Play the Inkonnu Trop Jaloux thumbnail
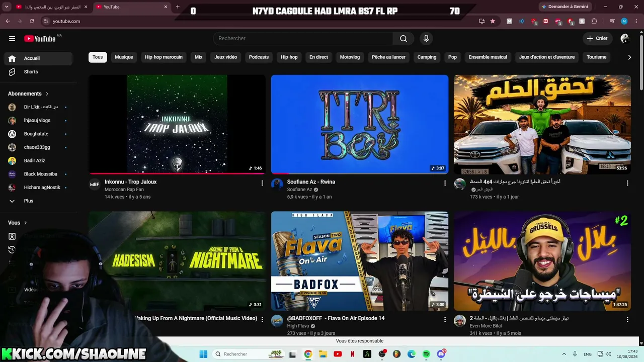Viewport: 644px width, 362px height. 177,124
